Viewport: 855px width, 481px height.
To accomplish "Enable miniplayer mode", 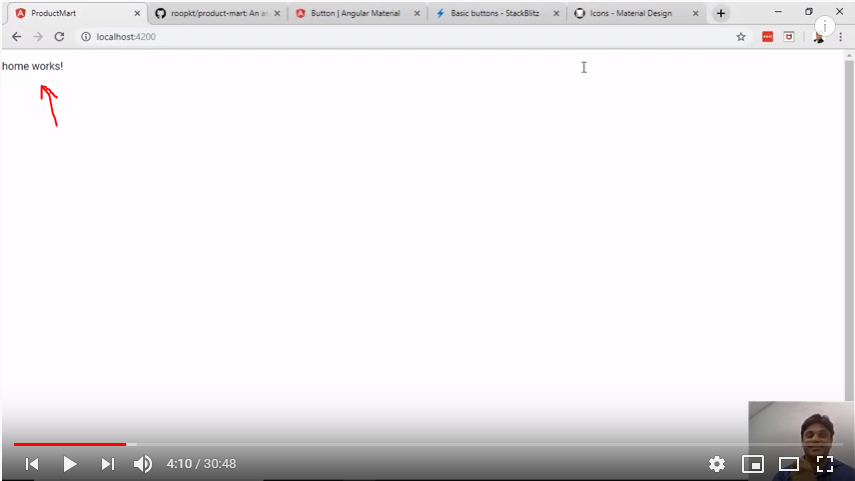I will point(752,464).
